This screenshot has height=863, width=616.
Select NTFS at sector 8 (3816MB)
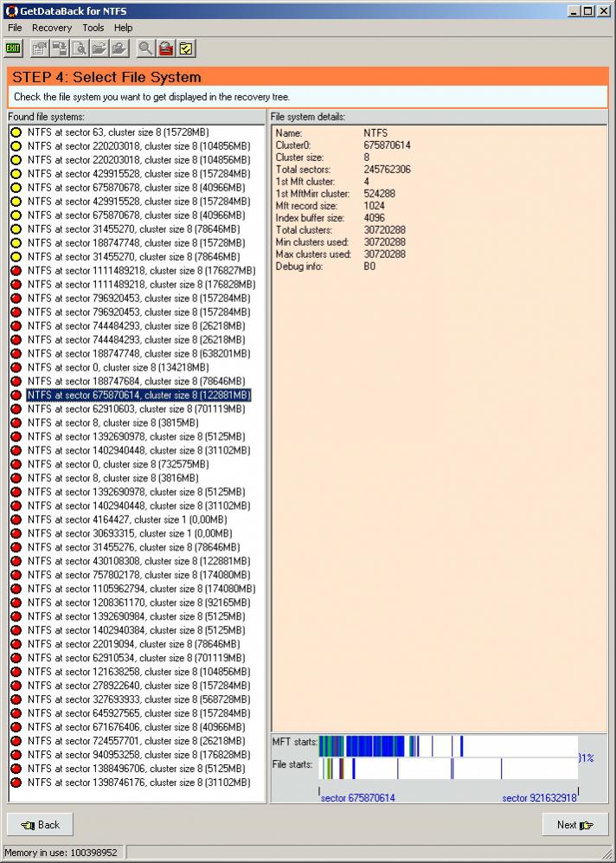point(112,478)
